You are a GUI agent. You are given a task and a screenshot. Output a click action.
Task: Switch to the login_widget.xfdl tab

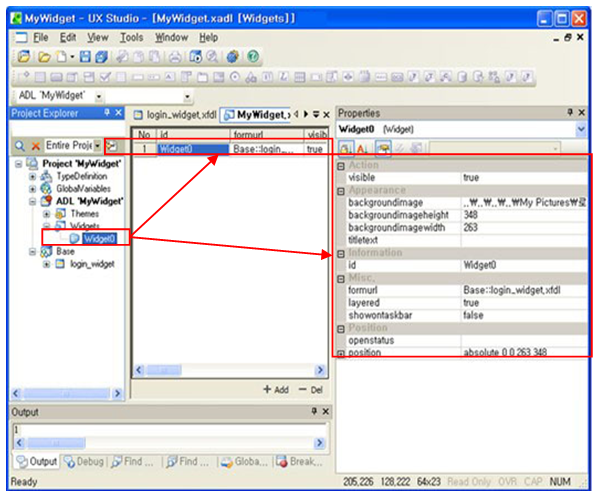point(176,115)
